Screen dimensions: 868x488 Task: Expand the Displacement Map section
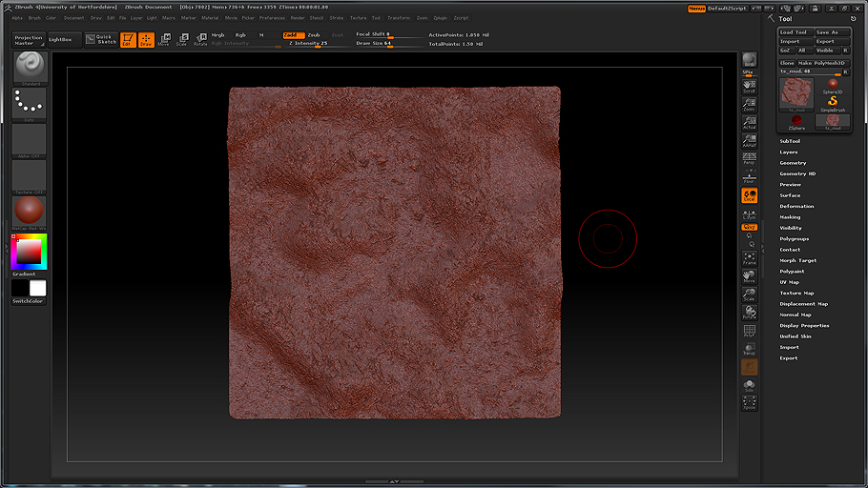click(x=804, y=304)
